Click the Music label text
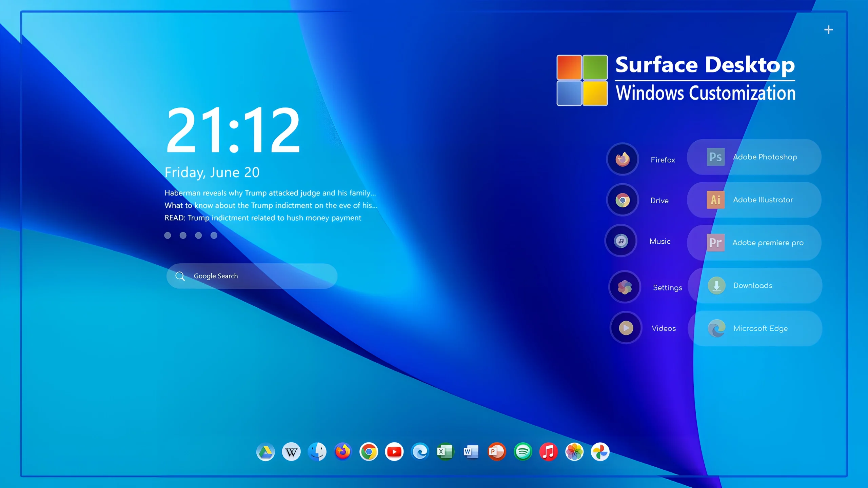Viewport: 868px width, 488px height. click(x=660, y=241)
